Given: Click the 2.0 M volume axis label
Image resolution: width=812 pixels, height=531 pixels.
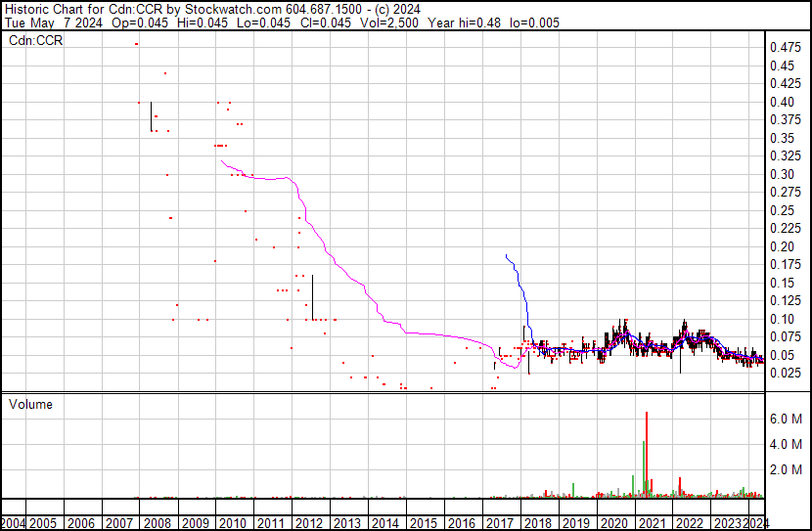Looking at the screenshot, I should click(787, 469).
